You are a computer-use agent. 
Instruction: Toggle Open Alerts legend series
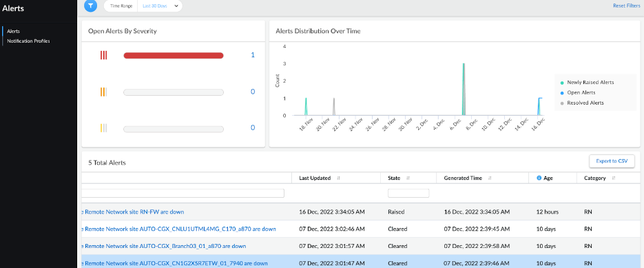coord(578,92)
